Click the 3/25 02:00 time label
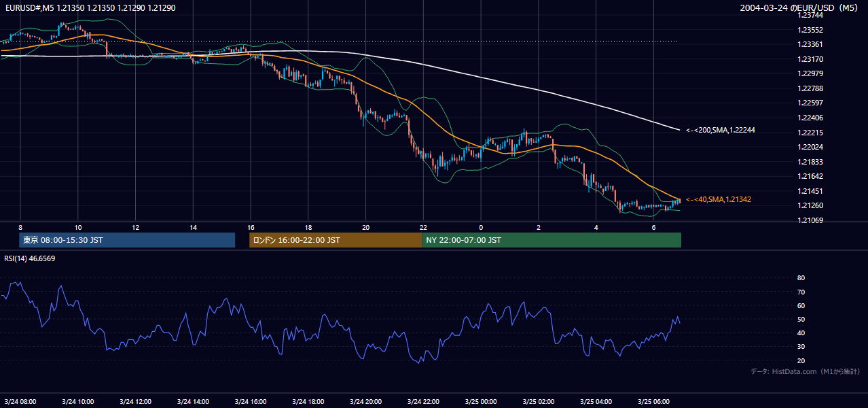Viewport: 868px width, 408px height. tap(539, 402)
